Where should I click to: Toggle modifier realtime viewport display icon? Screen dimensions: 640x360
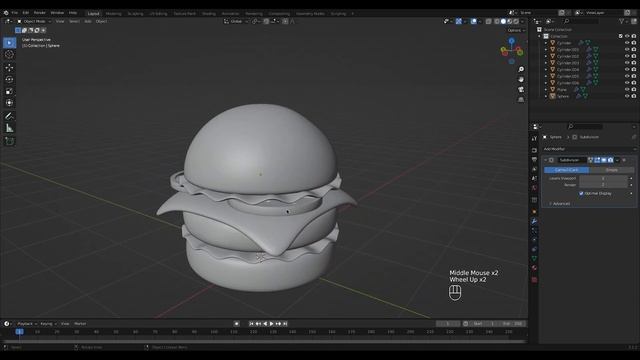[x=604, y=160]
